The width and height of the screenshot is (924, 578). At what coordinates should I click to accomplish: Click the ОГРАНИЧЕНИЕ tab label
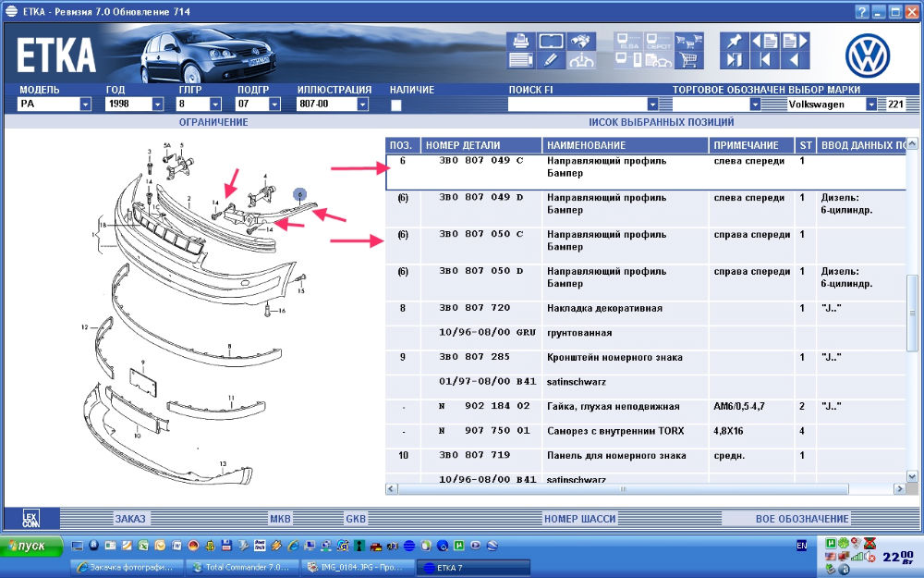[213, 122]
